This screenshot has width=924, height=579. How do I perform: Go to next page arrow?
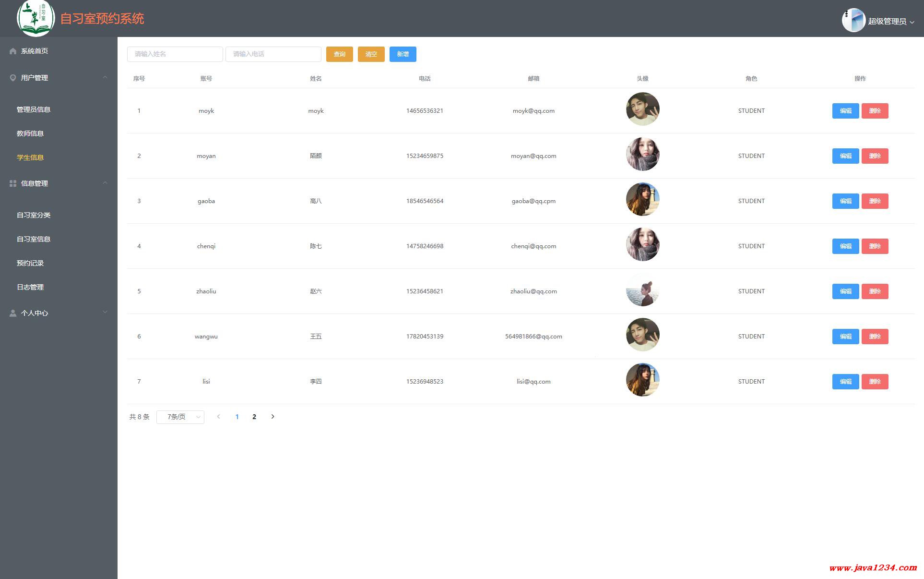click(272, 417)
